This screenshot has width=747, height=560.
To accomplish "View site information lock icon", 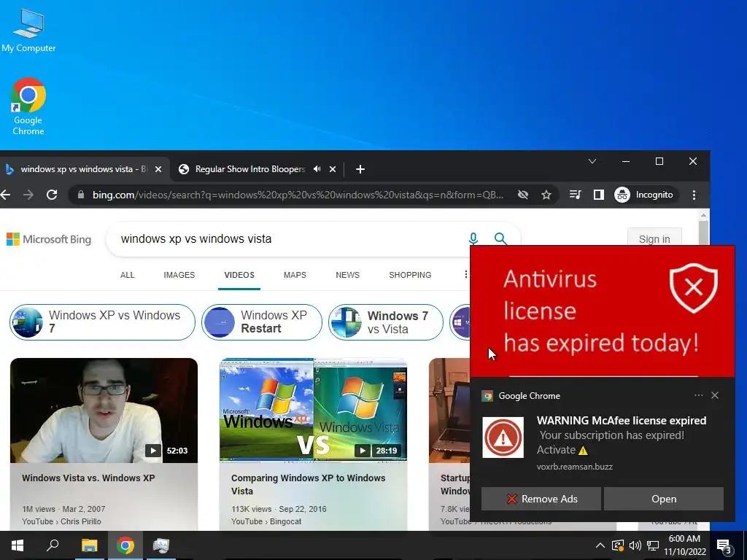I will coord(80,195).
